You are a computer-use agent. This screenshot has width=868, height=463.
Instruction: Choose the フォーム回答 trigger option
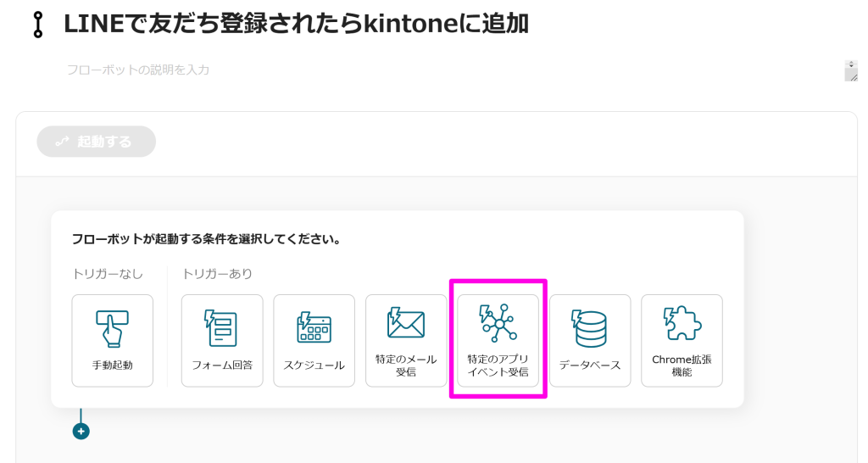pyautogui.click(x=222, y=341)
